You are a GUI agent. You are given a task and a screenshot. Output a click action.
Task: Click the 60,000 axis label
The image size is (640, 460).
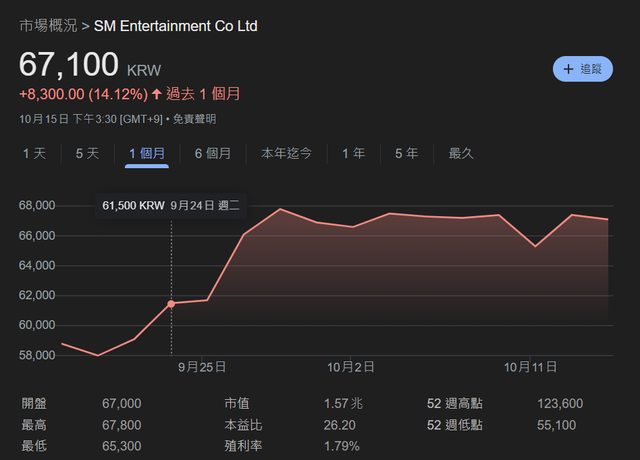(x=37, y=325)
